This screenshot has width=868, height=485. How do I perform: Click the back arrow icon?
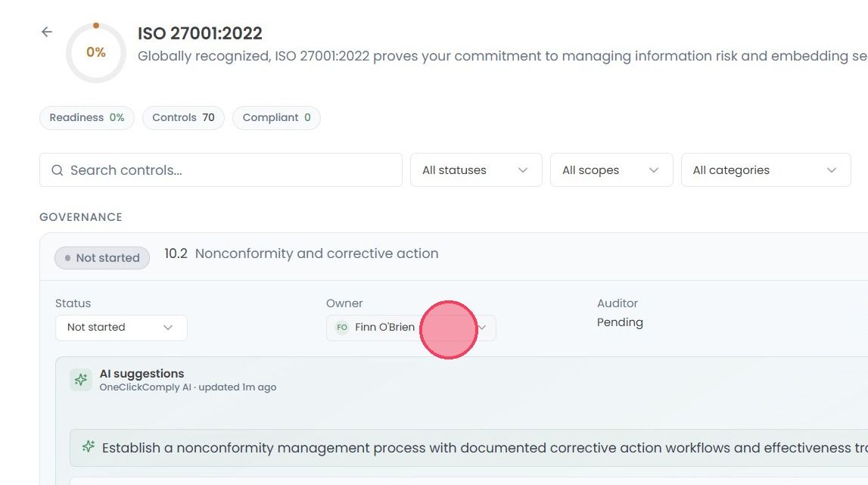(x=46, y=32)
